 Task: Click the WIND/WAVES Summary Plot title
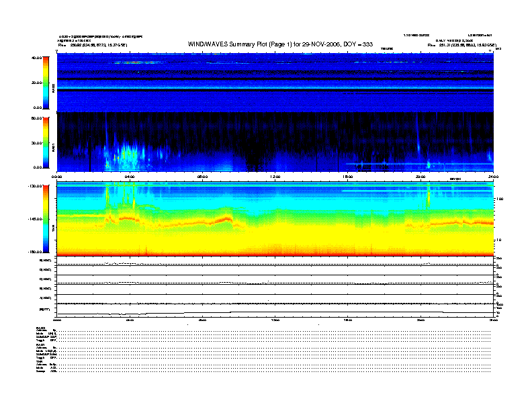pos(280,44)
